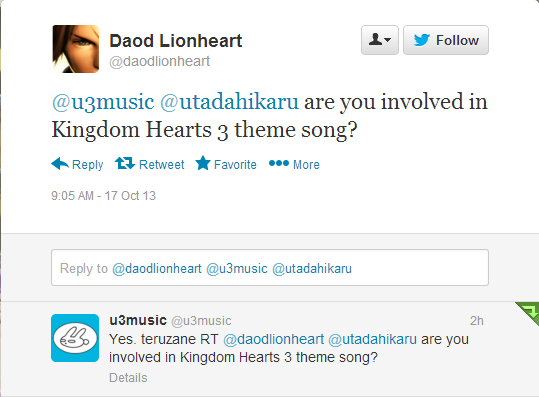
Task: Click the Favorite star icon
Action: [203, 163]
